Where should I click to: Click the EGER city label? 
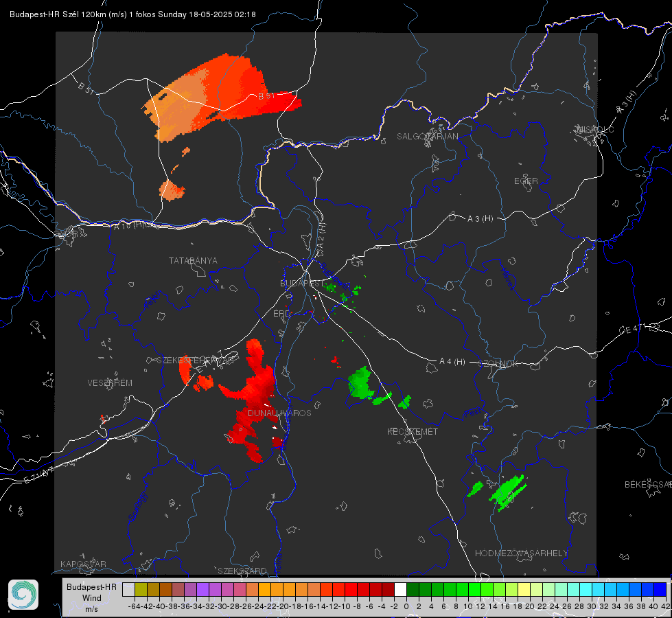pos(526,181)
